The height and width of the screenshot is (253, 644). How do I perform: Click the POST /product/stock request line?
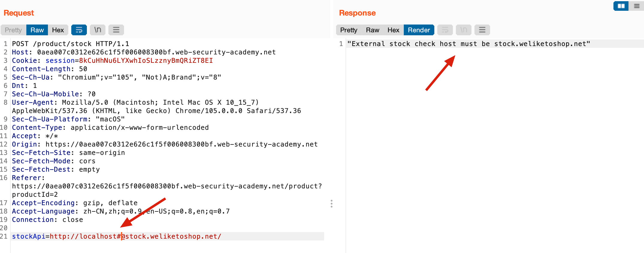70,44
